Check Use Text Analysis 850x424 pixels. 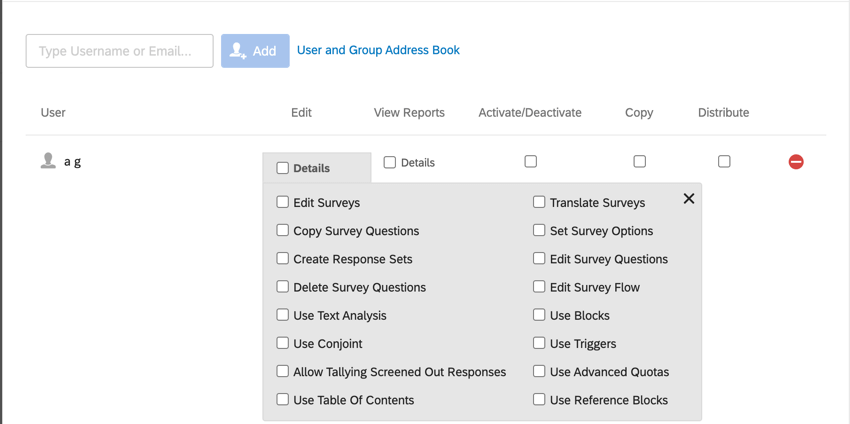click(282, 315)
